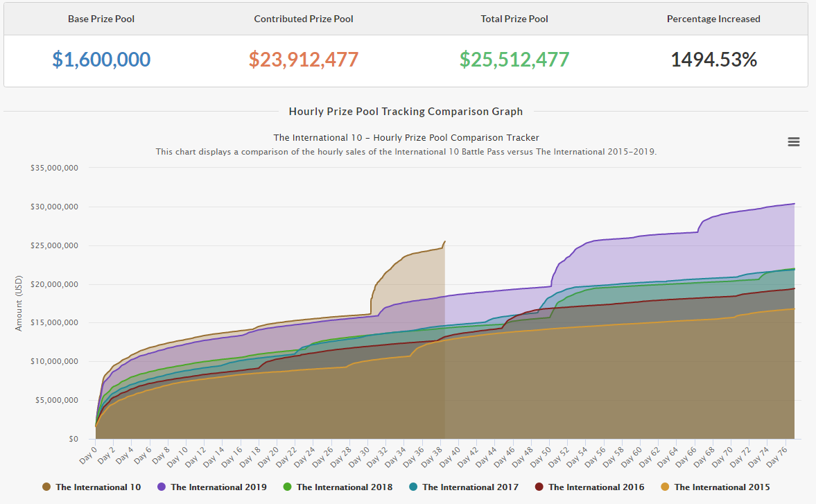Viewport: 816px width, 504px height.
Task: Click the Day 60 x-axis label
Action: (x=631, y=457)
